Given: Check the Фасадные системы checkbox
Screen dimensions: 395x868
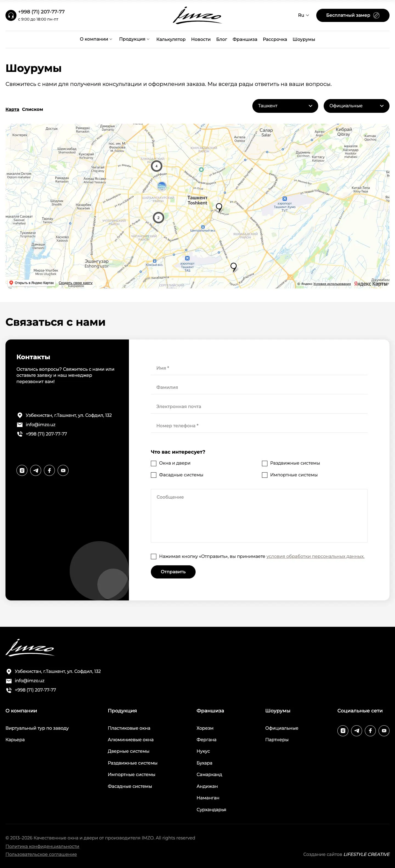Looking at the screenshot, I should (x=154, y=475).
